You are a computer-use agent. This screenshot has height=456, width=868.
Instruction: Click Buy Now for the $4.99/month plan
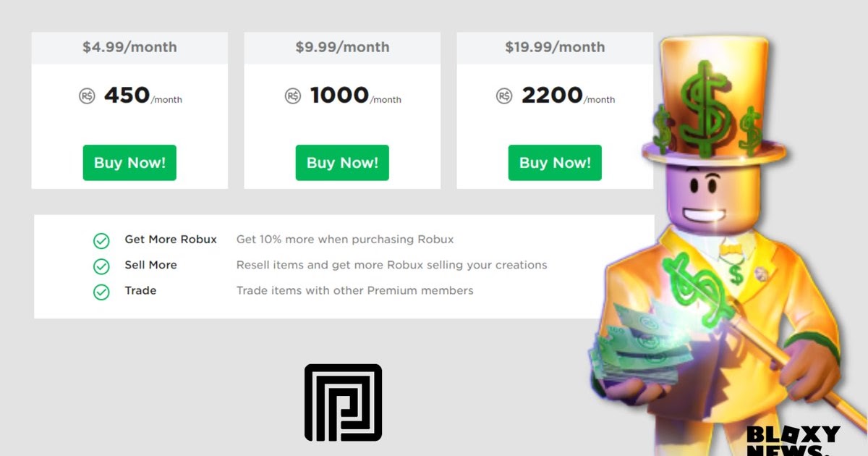coord(129,163)
